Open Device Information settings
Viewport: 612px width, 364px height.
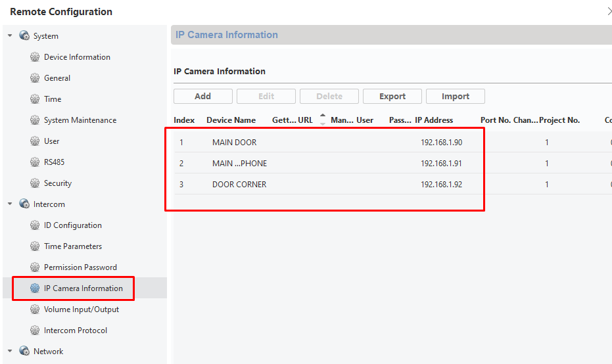tap(77, 57)
